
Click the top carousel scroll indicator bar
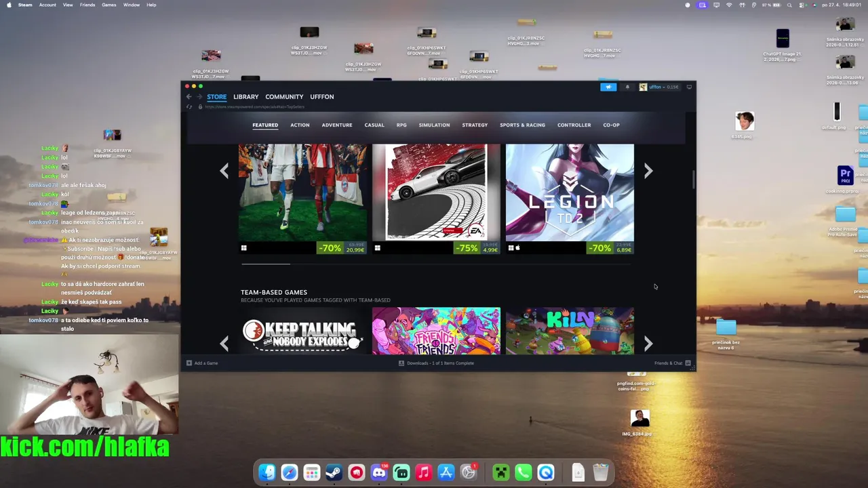click(x=266, y=264)
